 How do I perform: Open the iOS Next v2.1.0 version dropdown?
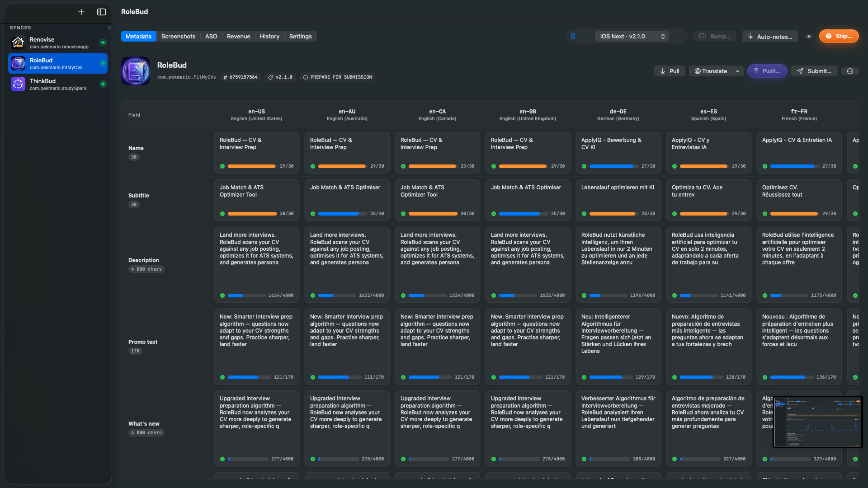point(632,36)
